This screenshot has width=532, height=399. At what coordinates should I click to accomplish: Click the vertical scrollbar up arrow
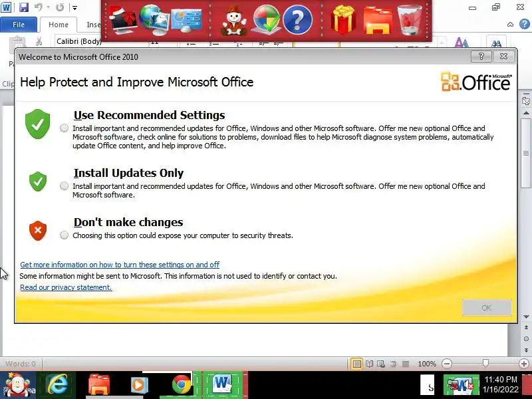pos(526,112)
